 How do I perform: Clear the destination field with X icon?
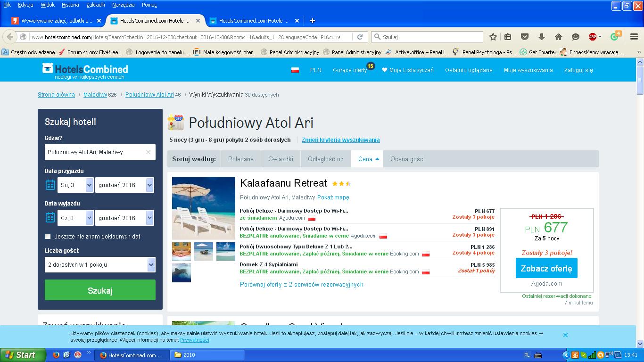coord(148,152)
